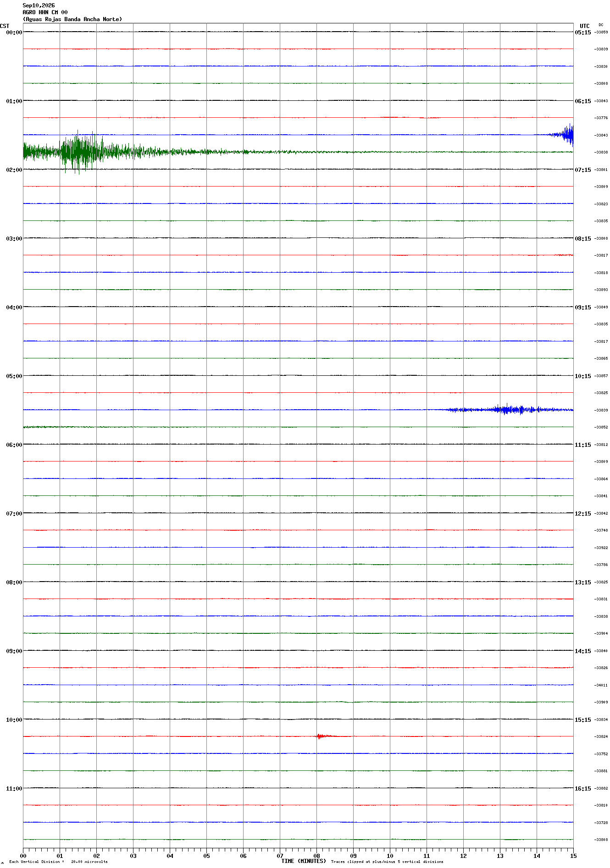The image size is (610, 868).
Task: Select the 07:15 UTC time label
Action: 583,170
